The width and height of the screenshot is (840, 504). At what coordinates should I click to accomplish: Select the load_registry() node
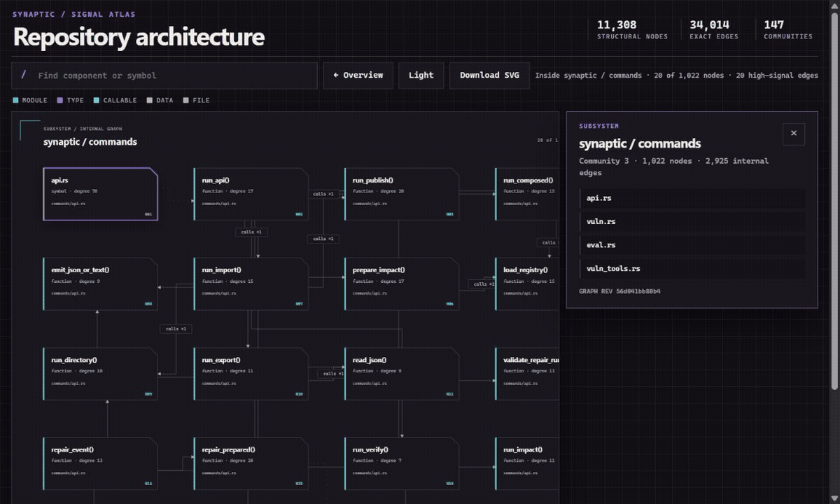click(527, 283)
